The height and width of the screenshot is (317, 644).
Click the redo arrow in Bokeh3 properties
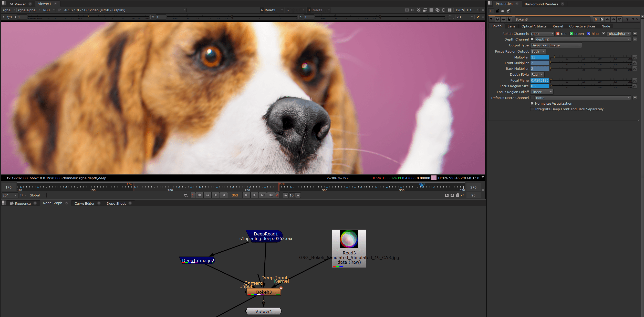point(614,19)
